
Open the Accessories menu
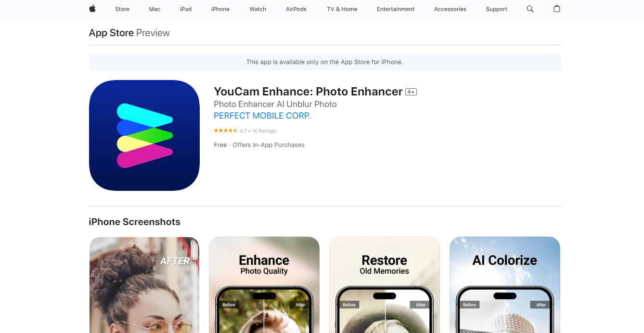[x=450, y=9]
